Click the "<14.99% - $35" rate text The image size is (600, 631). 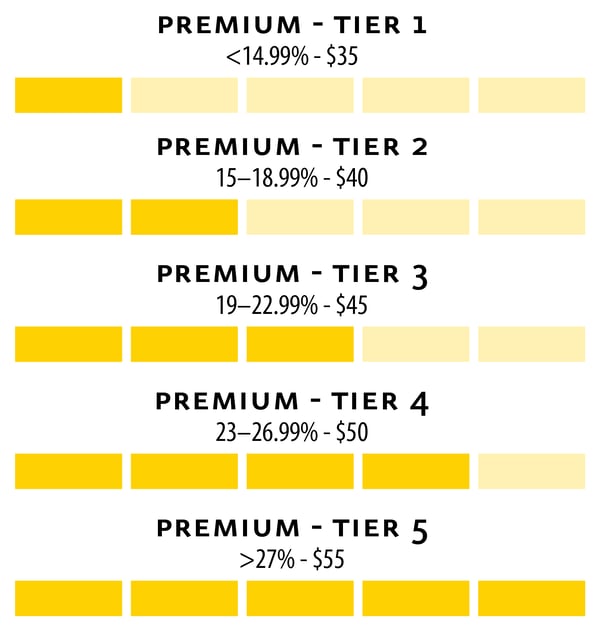(x=292, y=56)
